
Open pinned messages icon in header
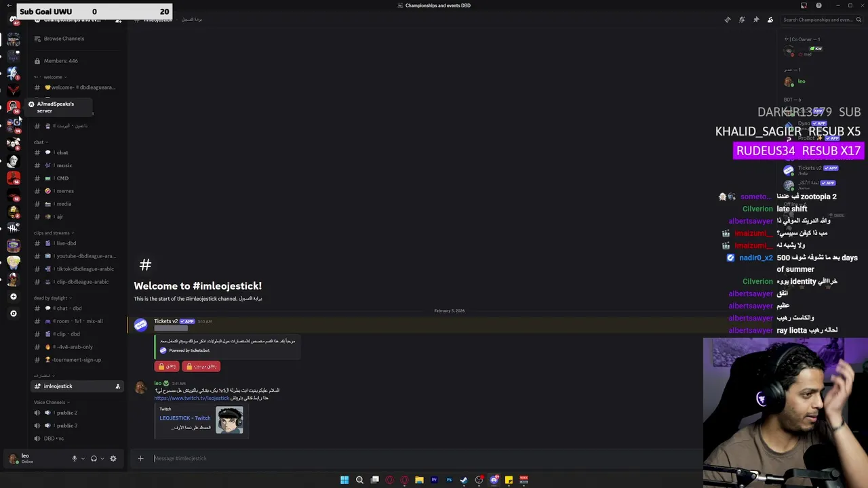[x=756, y=20]
